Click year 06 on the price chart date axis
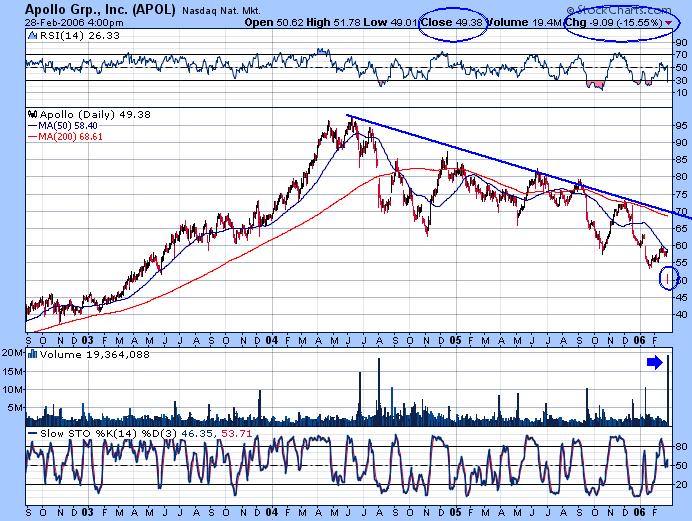The height and width of the screenshot is (521, 692). pos(639,340)
